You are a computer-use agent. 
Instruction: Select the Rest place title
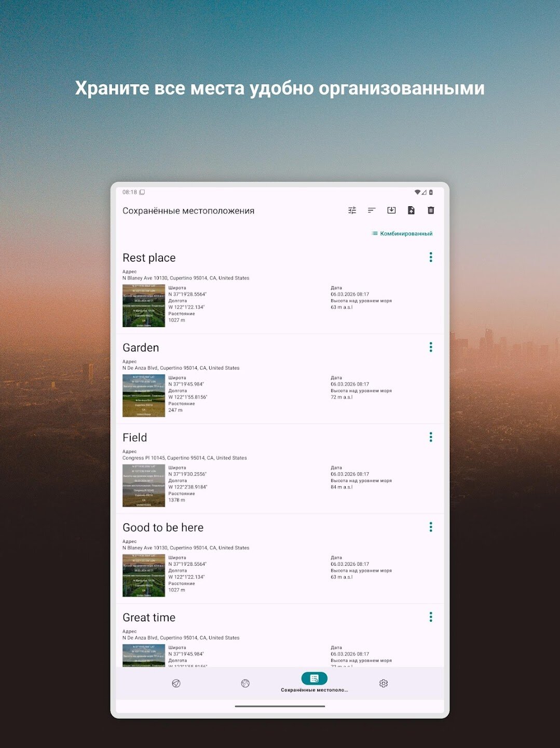point(149,258)
